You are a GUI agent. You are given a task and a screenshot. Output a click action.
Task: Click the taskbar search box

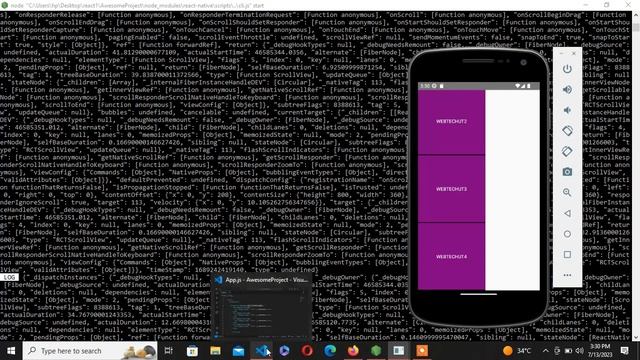(x=90, y=351)
